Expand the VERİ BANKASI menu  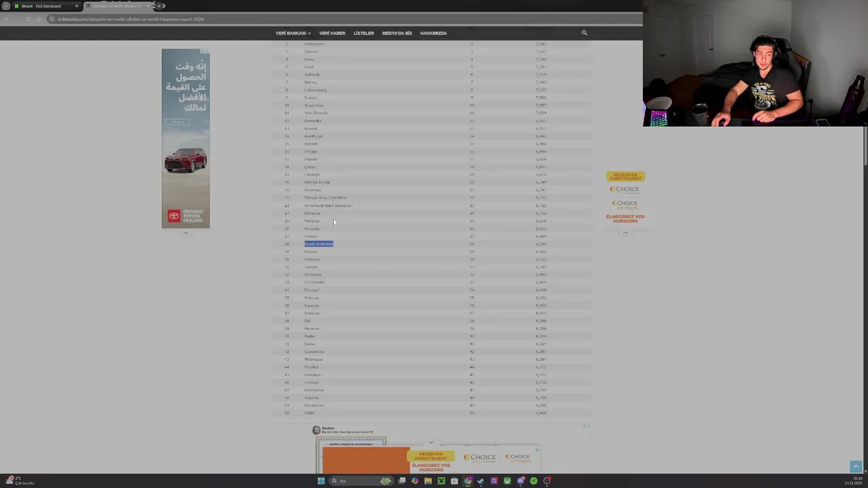pos(293,33)
